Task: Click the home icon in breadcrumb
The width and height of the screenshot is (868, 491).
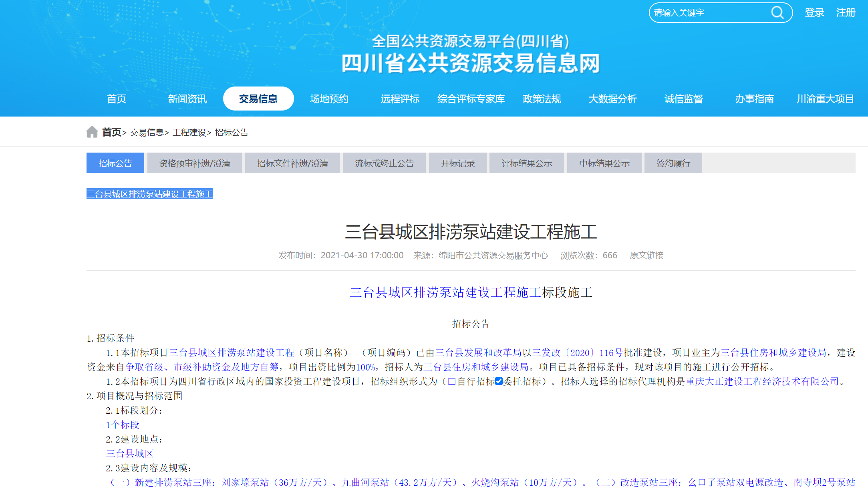Action: (92, 132)
